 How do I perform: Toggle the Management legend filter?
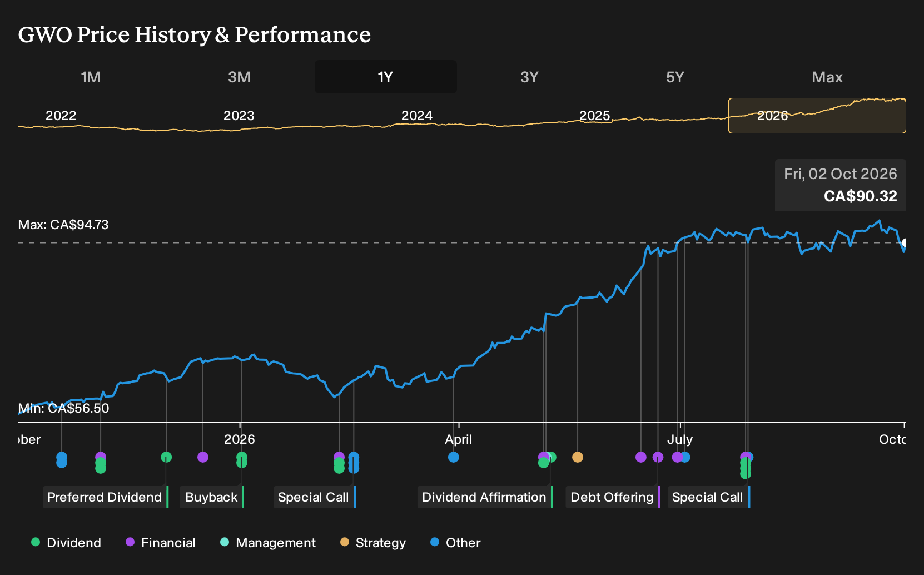click(269, 543)
